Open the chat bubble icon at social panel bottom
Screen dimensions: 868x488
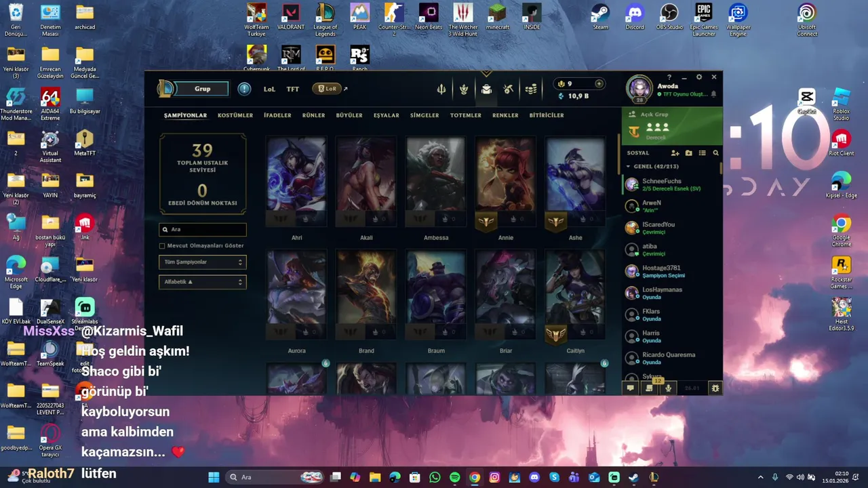[630, 388]
